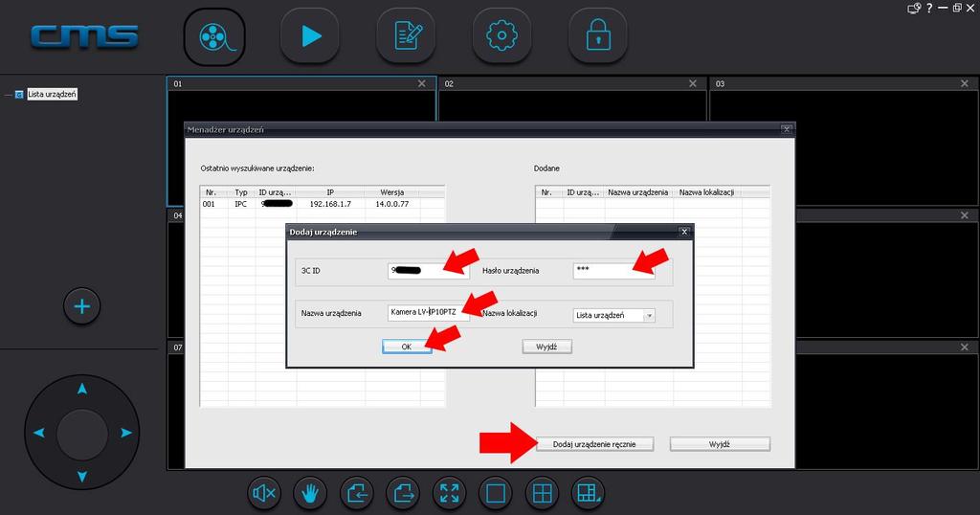Click Nazwa lokalizacji header in Dodane table
This screenshot has height=515, width=980.
[x=707, y=192]
